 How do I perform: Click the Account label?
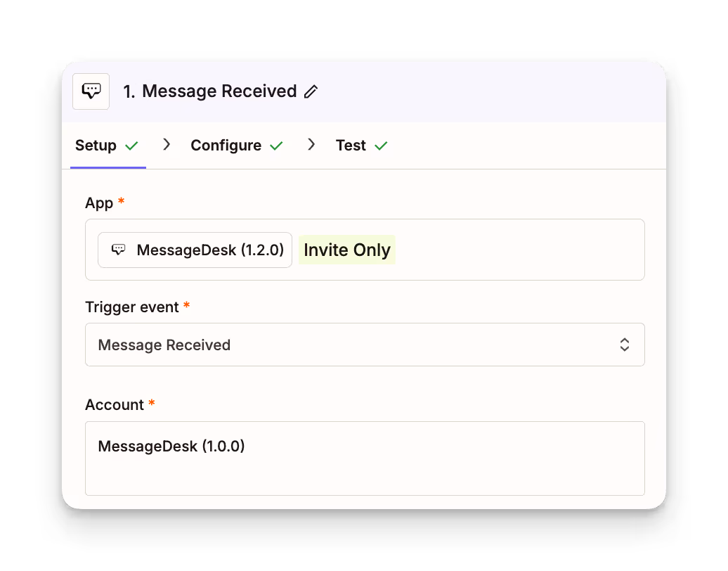coord(115,404)
